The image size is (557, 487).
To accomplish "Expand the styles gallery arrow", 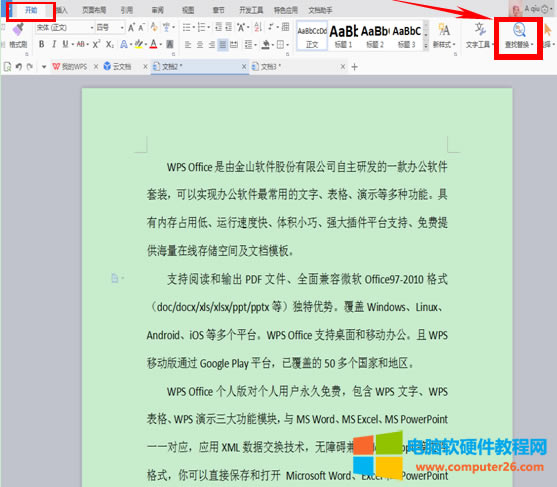I will pyautogui.click(x=426, y=46).
